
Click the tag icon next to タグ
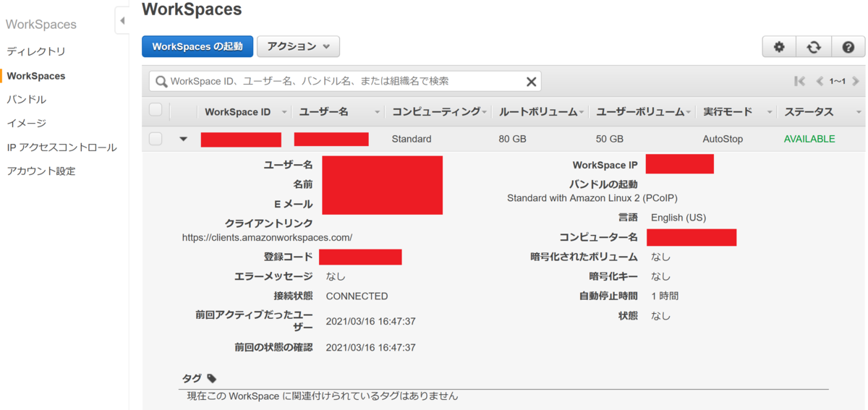[211, 378]
